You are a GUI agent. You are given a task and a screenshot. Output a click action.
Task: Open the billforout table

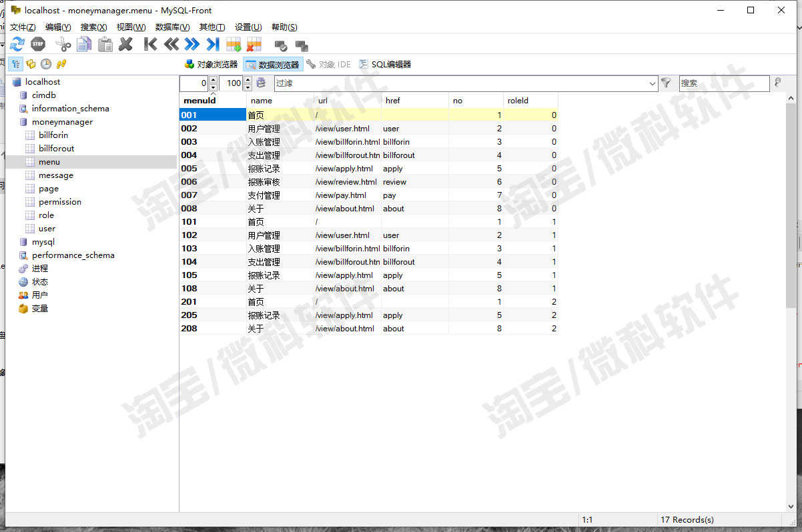tap(56, 149)
